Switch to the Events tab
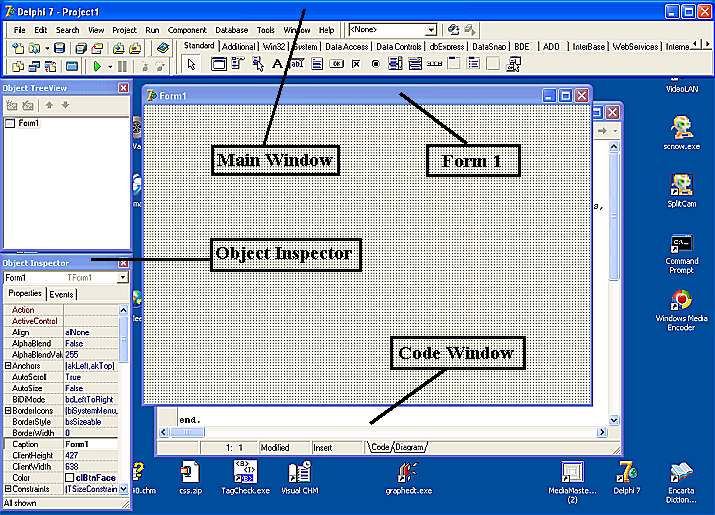The width and height of the screenshot is (715, 515). pos(62,294)
